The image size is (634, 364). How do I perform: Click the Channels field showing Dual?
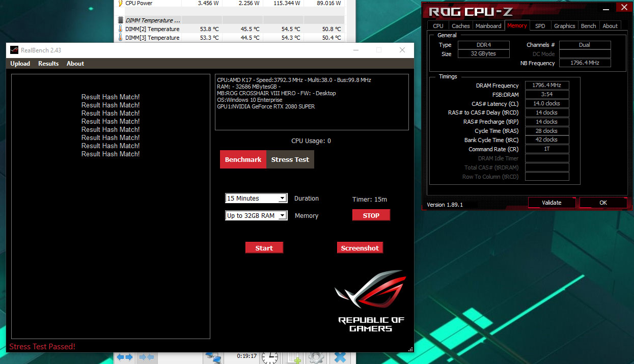pos(585,45)
